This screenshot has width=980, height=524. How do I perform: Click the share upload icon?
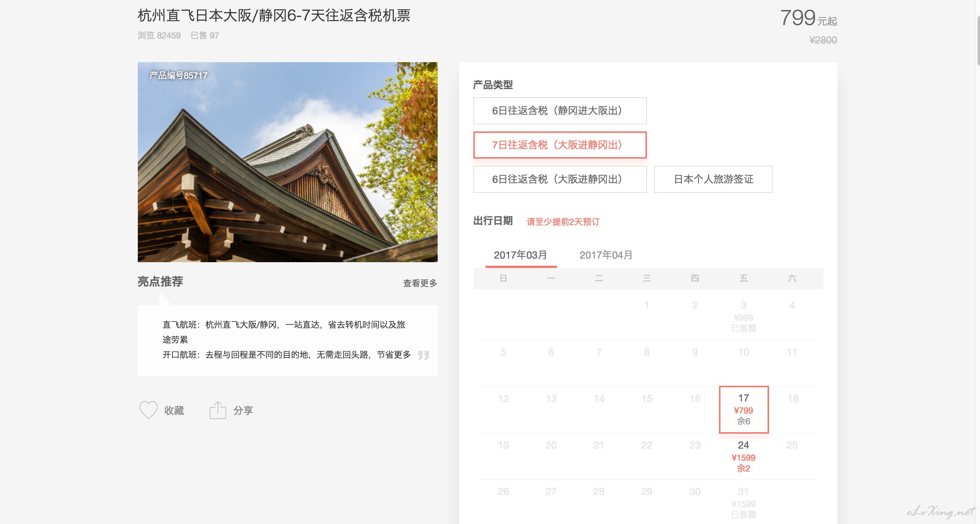(x=218, y=410)
